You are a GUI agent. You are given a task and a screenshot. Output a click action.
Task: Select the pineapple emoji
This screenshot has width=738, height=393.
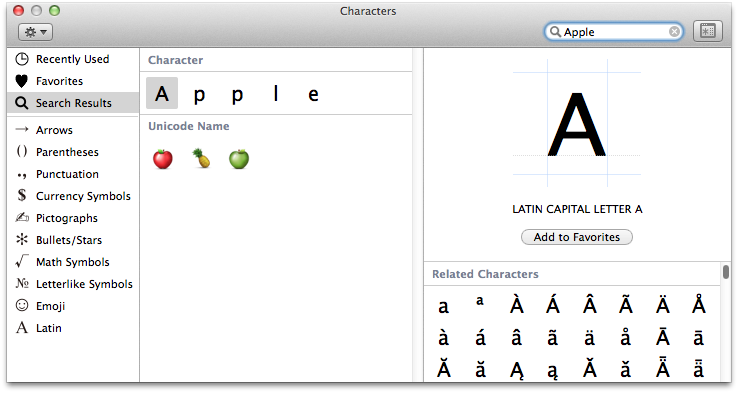click(x=201, y=159)
